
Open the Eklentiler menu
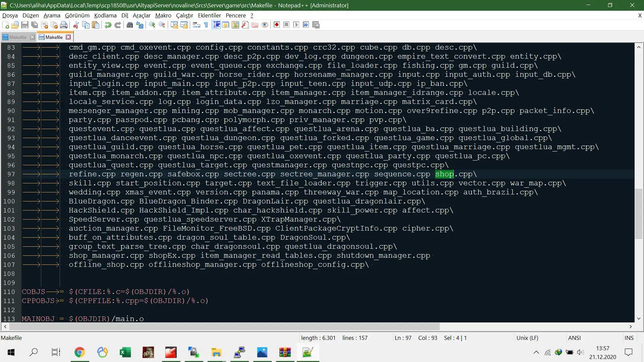click(x=209, y=15)
